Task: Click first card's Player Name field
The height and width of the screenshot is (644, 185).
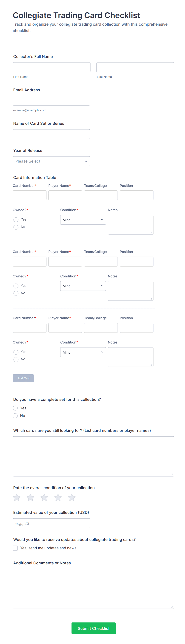Action: click(x=65, y=195)
